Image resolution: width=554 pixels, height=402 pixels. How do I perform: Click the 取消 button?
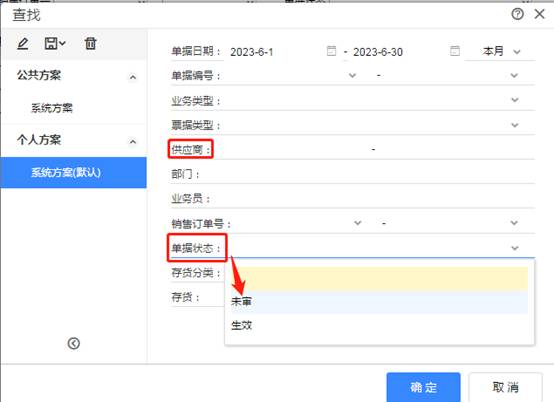coord(505,387)
